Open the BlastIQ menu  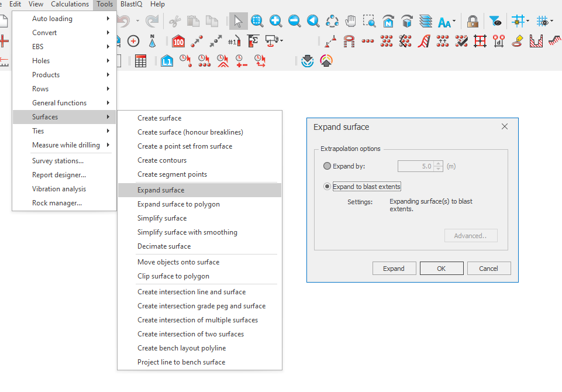tap(131, 4)
